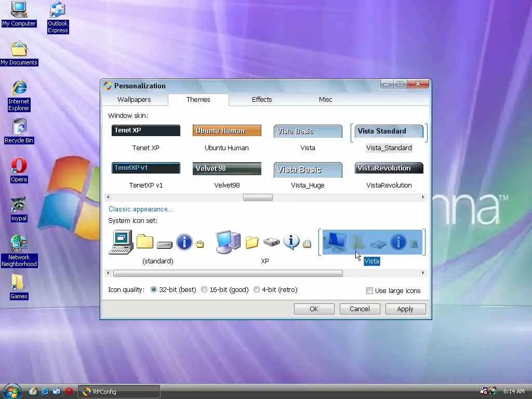Choose the VistaRevolution window skin
The image size is (532, 399).
coord(389,176)
